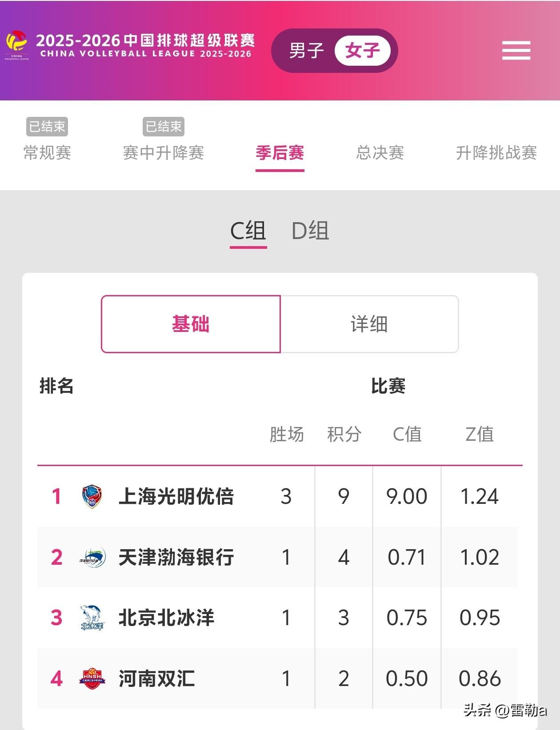This screenshot has width=560, height=730.
Task: Select the 季后赛 playoffs tab
Action: 280,152
